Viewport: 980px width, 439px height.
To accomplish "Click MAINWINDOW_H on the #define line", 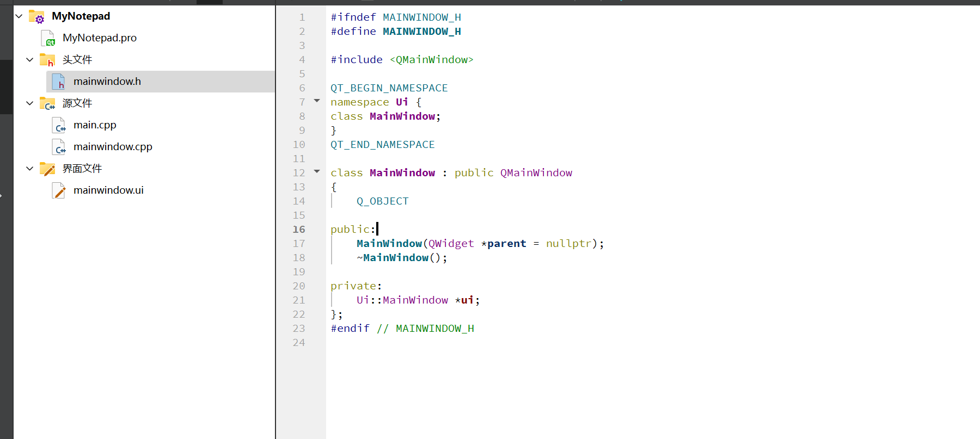I will (422, 32).
